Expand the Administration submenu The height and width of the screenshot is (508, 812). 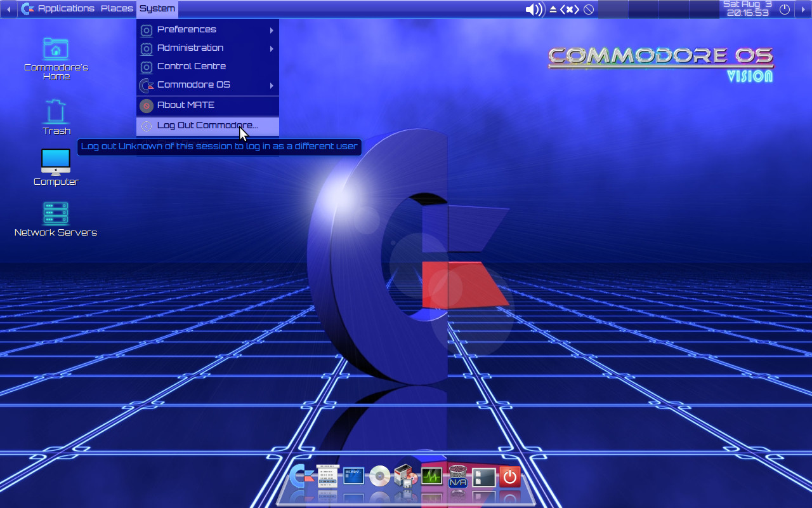(190, 48)
